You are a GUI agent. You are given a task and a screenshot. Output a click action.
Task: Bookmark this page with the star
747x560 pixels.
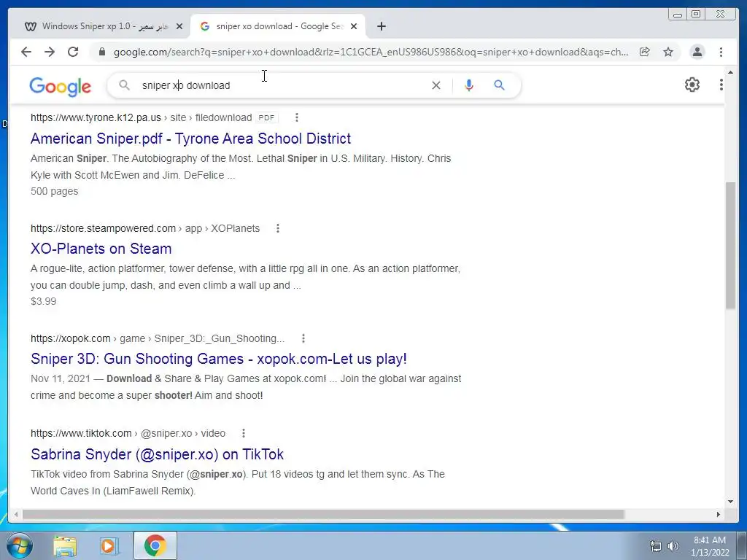pyautogui.click(x=668, y=52)
